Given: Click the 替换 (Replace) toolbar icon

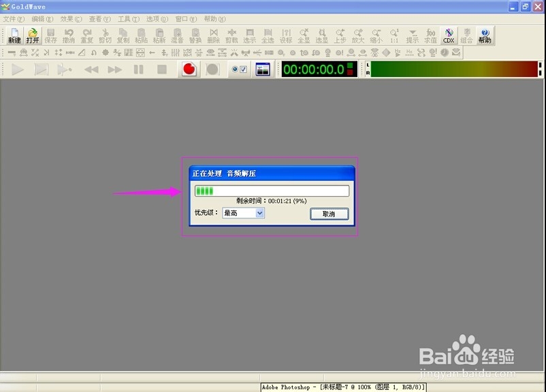Looking at the screenshot, I should [x=195, y=36].
